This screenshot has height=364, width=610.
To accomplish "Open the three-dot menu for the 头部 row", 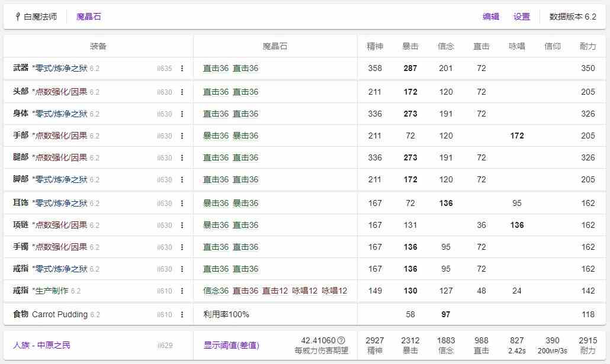I will [x=182, y=92].
